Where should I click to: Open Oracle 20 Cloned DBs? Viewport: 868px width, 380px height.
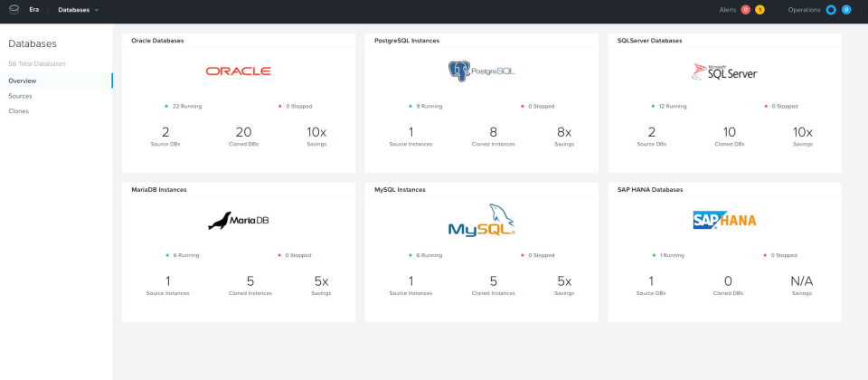(x=243, y=137)
